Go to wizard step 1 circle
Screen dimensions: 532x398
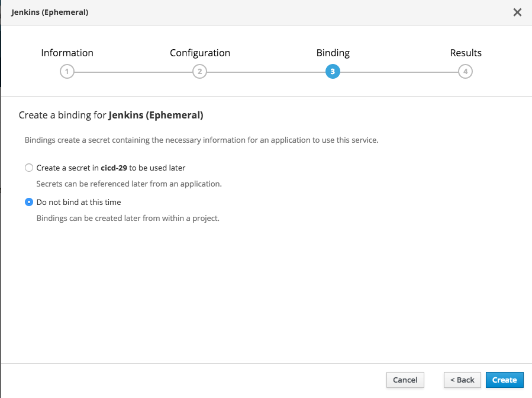click(67, 72)
